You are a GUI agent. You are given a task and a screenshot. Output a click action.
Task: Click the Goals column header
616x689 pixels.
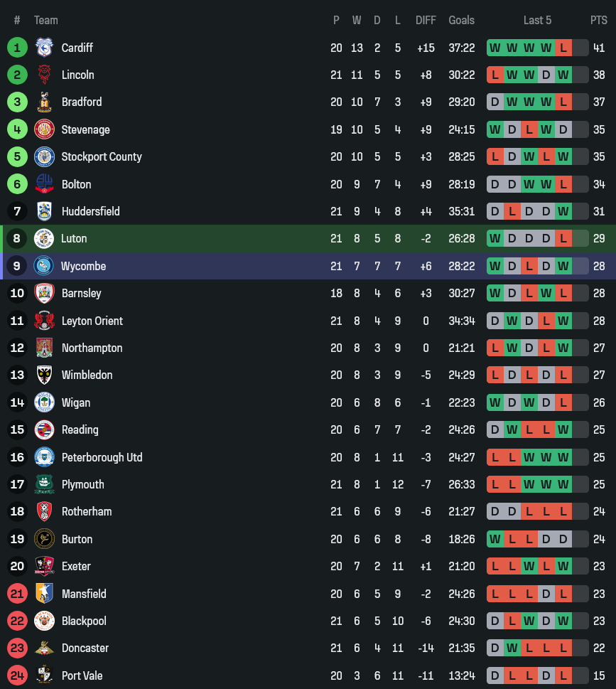pyautogui.click(x=461, y=20)
